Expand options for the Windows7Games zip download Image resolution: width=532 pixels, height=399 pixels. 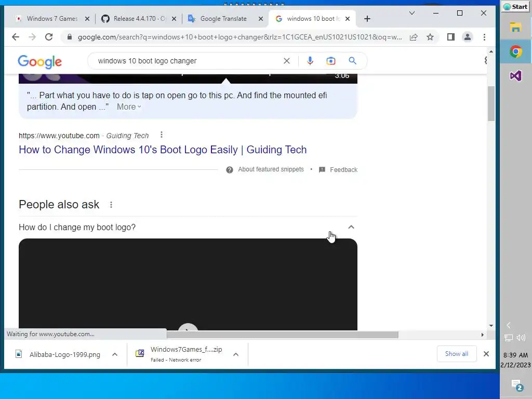point(236,354)
